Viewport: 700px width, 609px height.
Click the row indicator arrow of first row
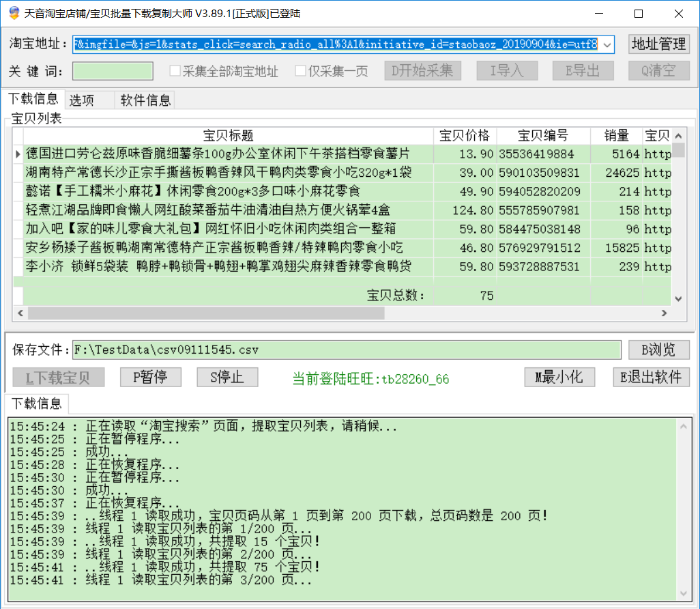18,154
